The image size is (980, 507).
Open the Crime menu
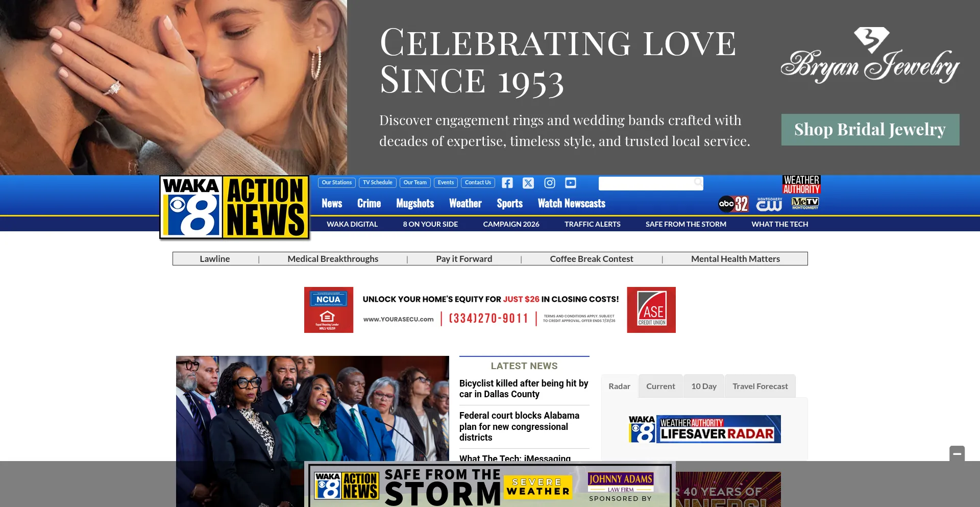(x=369, y=204)
